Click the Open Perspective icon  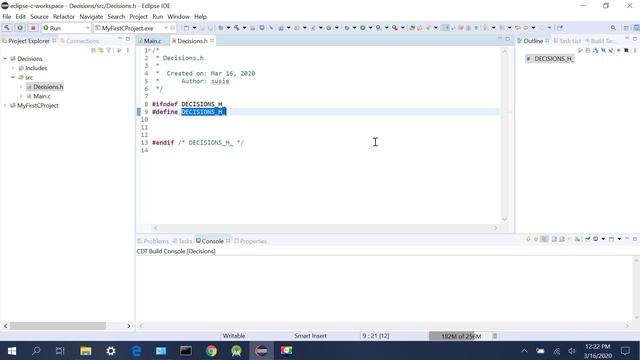[626, 28]
